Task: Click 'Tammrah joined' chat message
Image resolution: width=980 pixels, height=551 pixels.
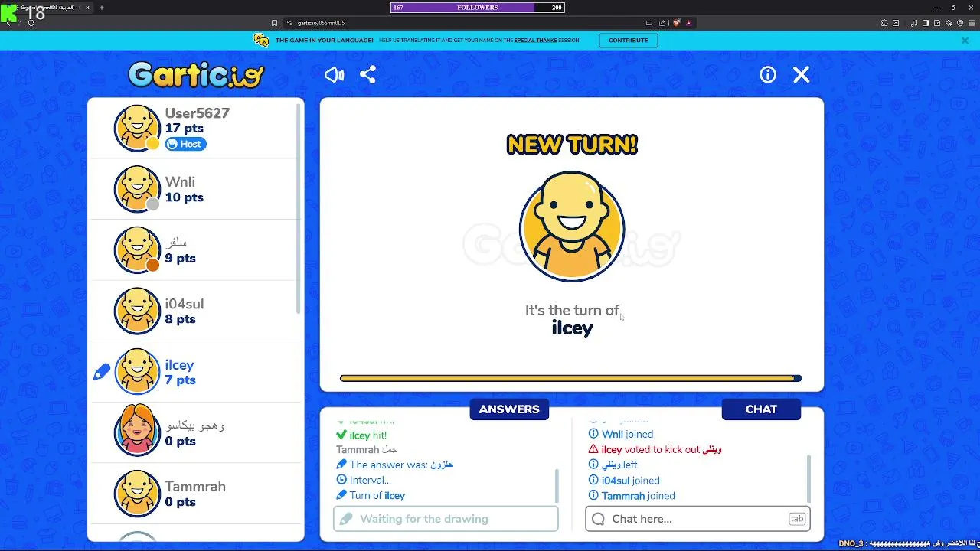Action: (632, 496)
